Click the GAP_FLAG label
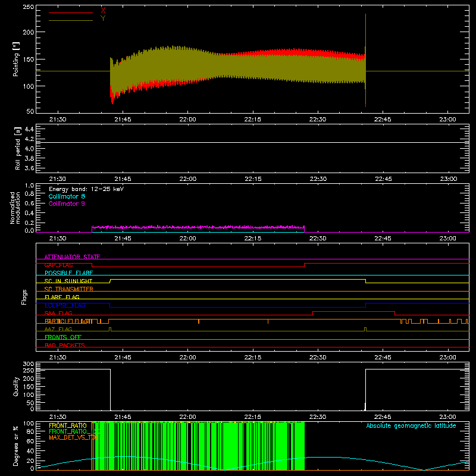 coord(58,265)
